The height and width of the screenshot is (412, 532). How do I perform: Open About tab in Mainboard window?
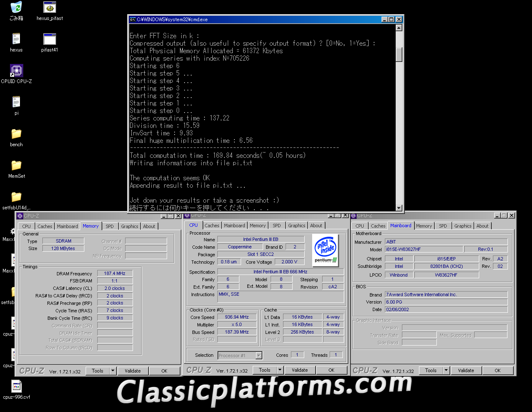click(x=483, y=226)
